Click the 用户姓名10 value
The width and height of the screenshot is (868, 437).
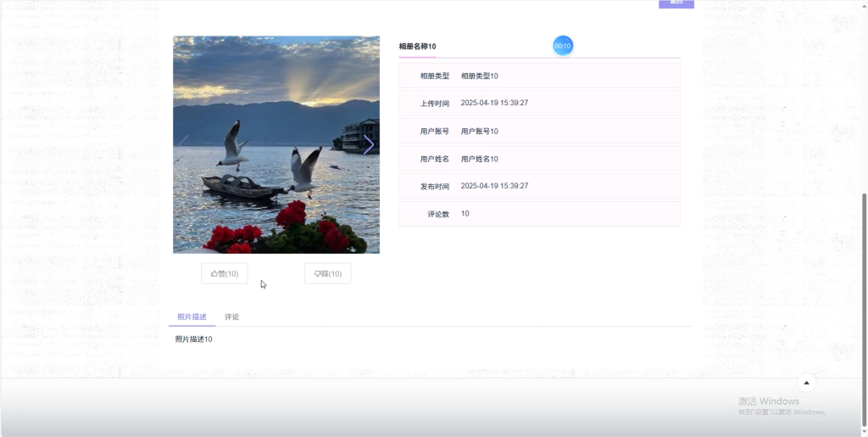tap(480, 159)
